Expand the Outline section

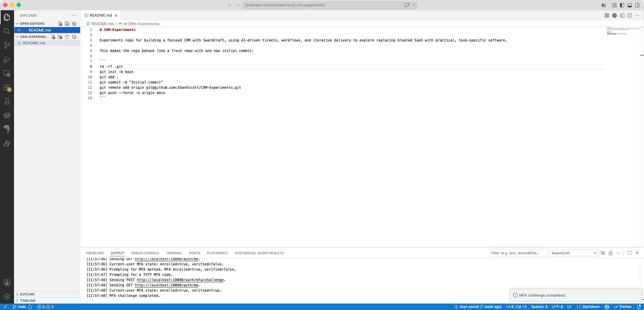tap(27, 294)
